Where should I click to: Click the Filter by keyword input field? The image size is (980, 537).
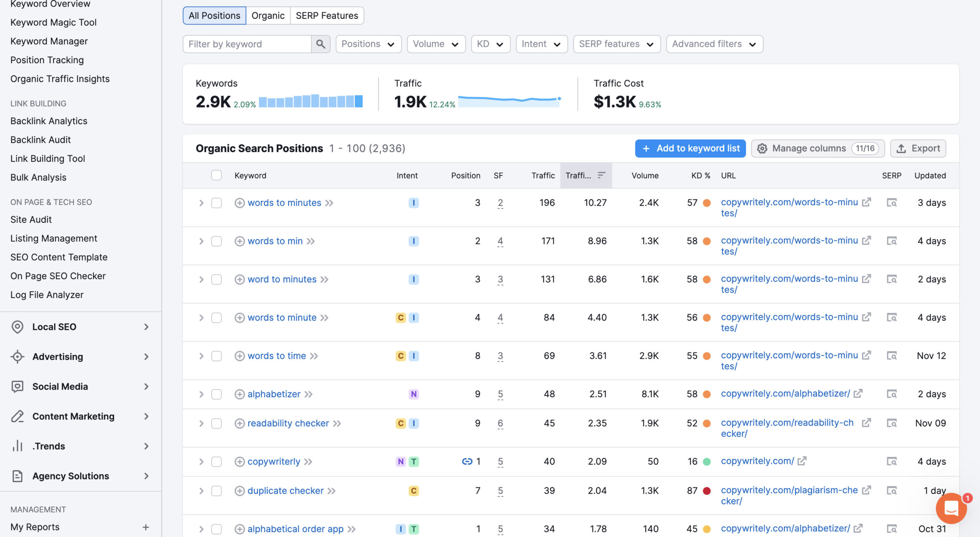point(247,44)
